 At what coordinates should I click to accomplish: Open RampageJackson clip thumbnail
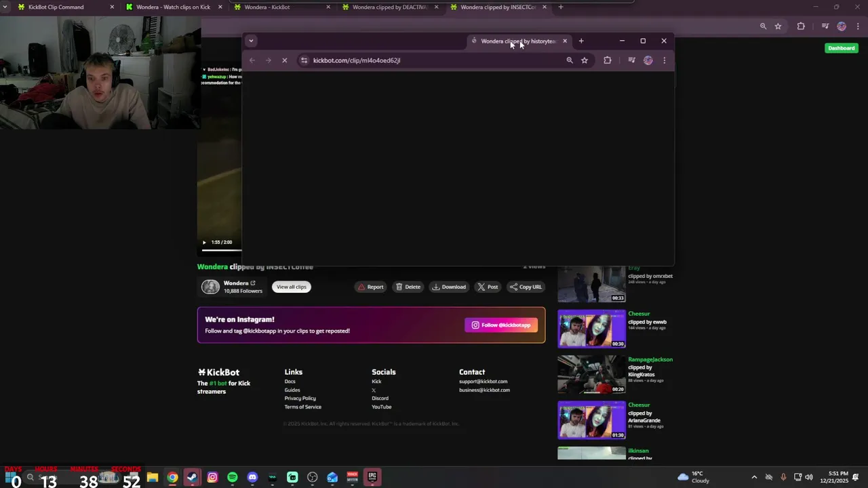(591, 374)
